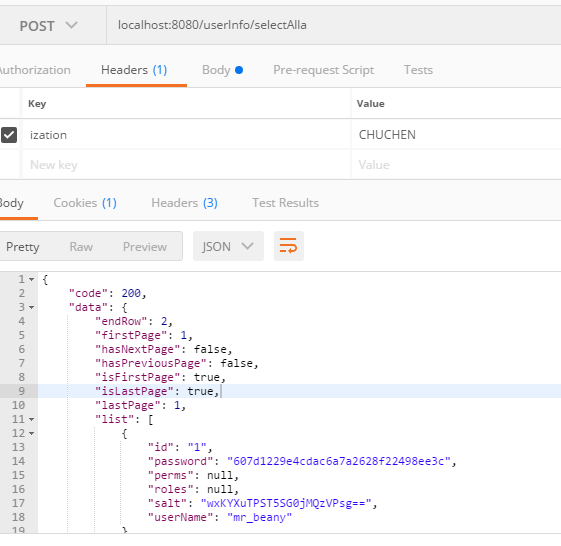561x546 pixels.
Task: Collapse the root object at line 1
Action: coord(31,279)
